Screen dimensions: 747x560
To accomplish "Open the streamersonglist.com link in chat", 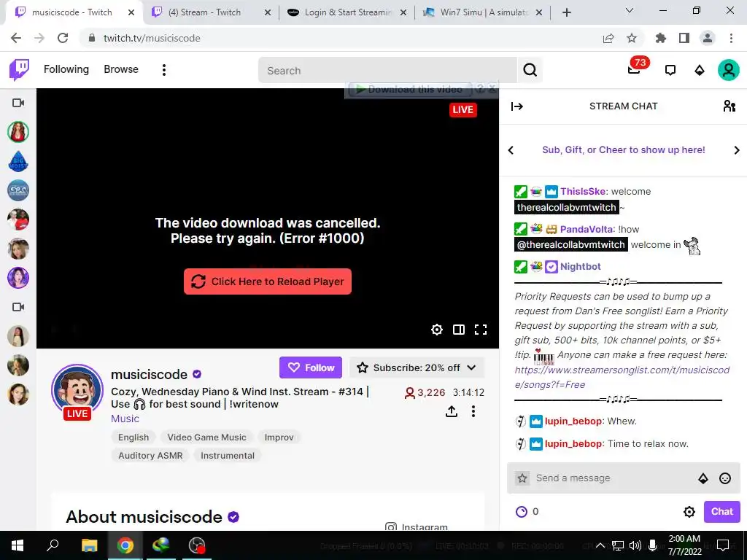I will [622, 377].
